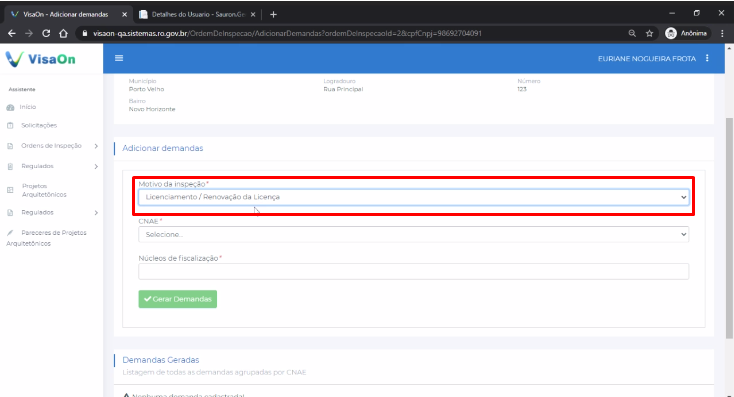The width and height of the screenshot is (734, 397).
Task: Click the Gerar Demandas button
Action: (x=177, y=299)
